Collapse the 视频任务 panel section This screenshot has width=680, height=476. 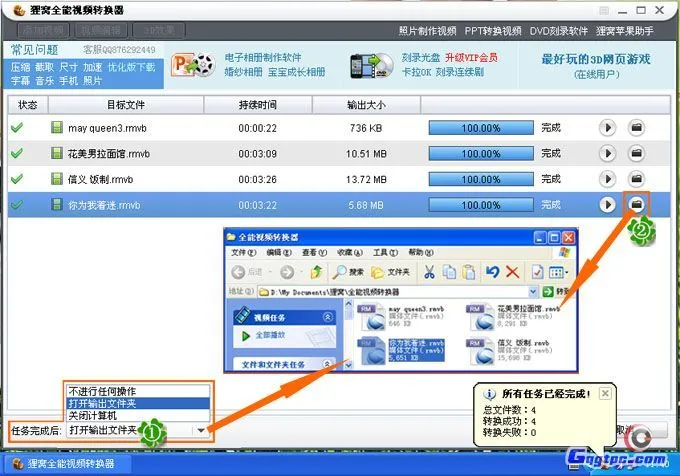[328, 318]
